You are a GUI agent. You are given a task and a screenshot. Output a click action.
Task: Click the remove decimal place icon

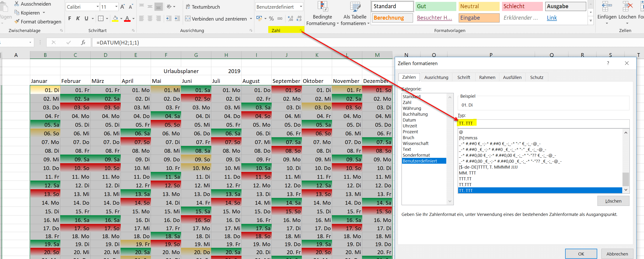point(299,18)
